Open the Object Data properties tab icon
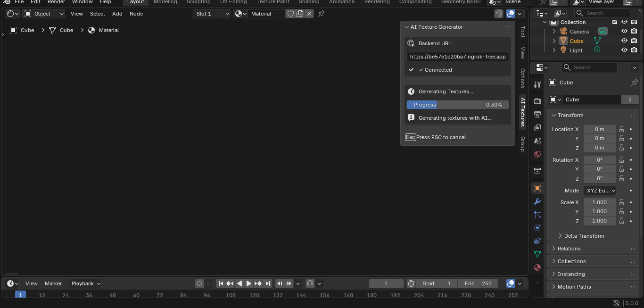The height and width of the screenshot is (308, 644). click(x=537, y=254)
